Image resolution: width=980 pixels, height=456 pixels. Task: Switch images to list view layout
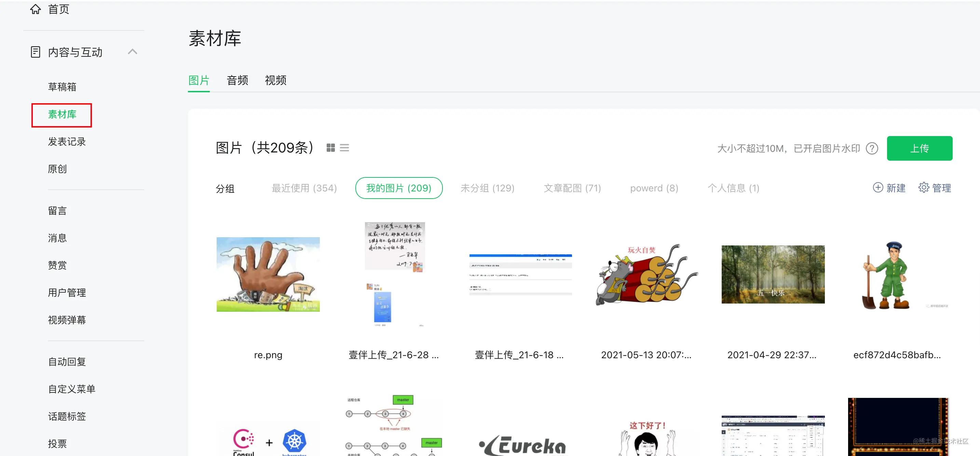point(344,148)
